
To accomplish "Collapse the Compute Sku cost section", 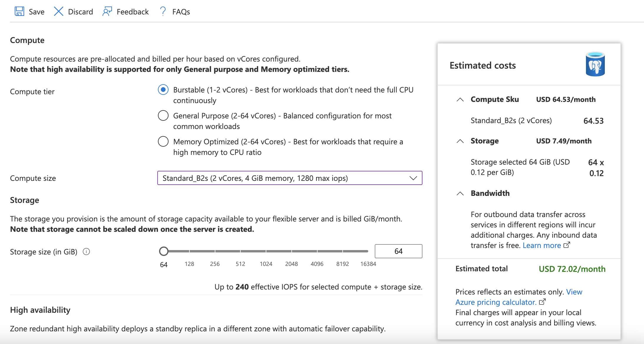I will pos(460,100).
